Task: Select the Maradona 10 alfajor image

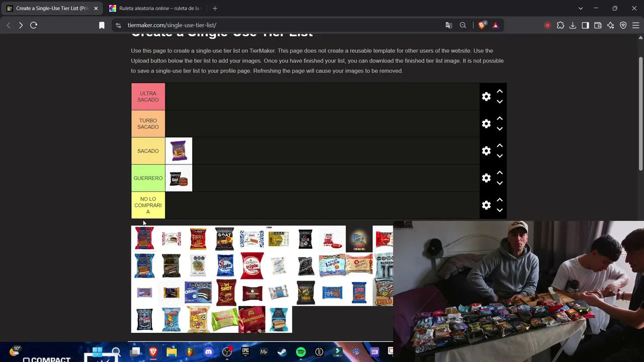Action: (383, 265)
